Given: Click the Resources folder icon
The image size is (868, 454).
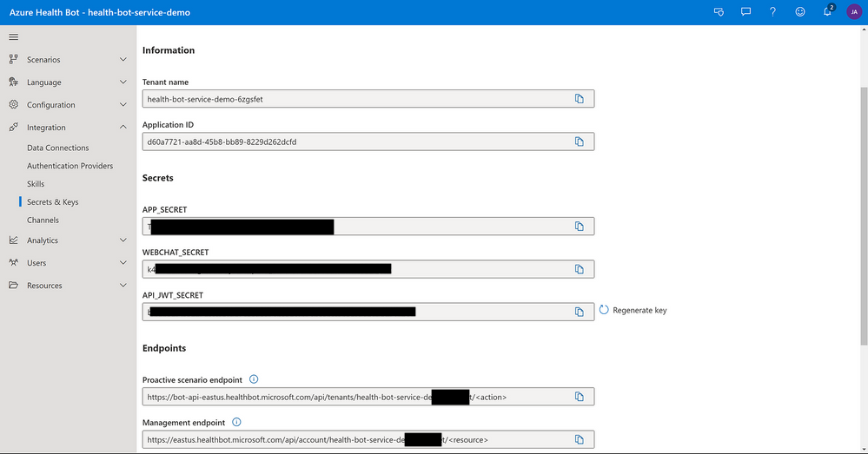Looking at the screenshot, I should coord(13,286).
